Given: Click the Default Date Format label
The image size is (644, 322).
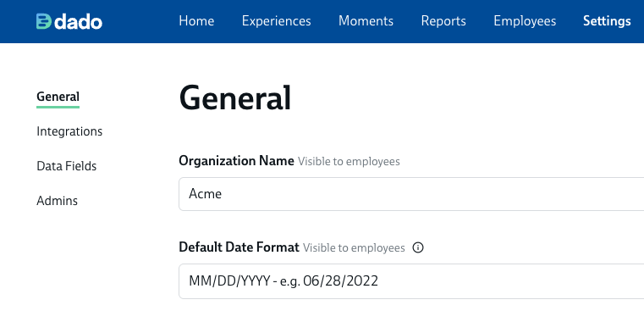Looking at the screenshot, I should pyautogui.click(x=239, y=247).
